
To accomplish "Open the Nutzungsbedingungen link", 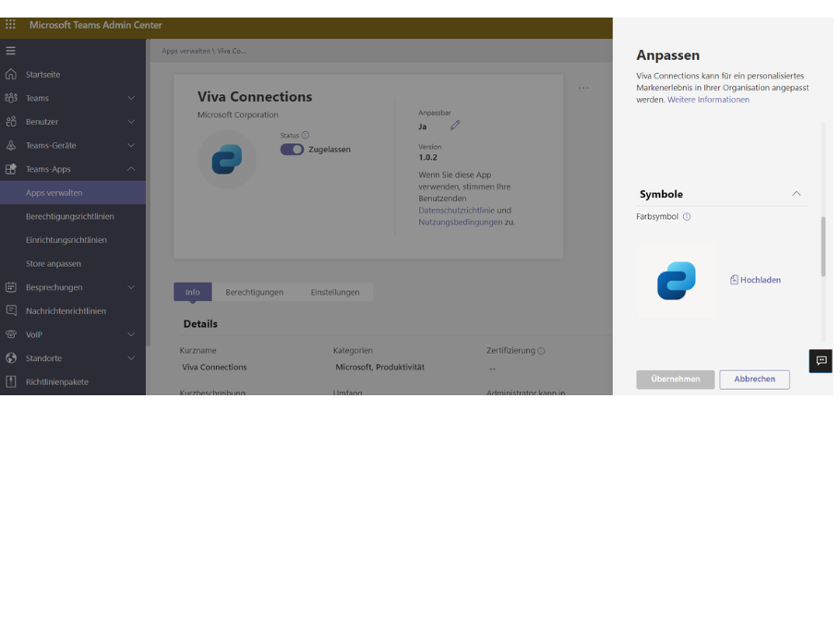I will [461, 223].
